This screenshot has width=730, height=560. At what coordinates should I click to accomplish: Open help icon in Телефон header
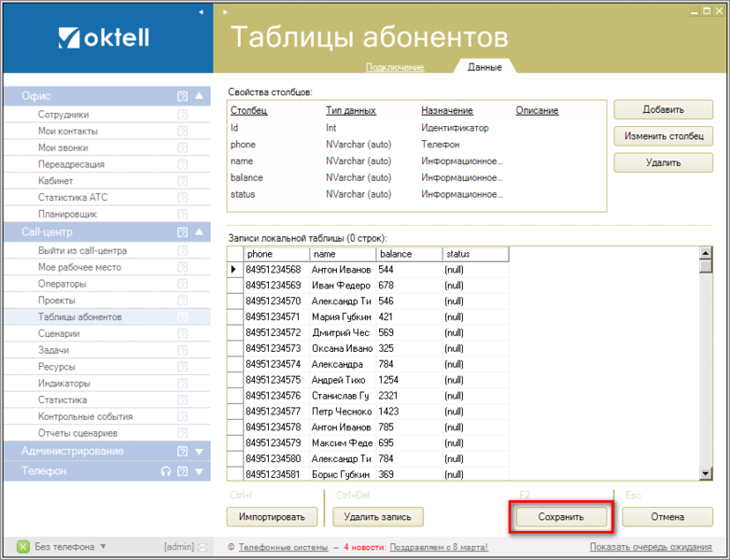click(182, 471)
